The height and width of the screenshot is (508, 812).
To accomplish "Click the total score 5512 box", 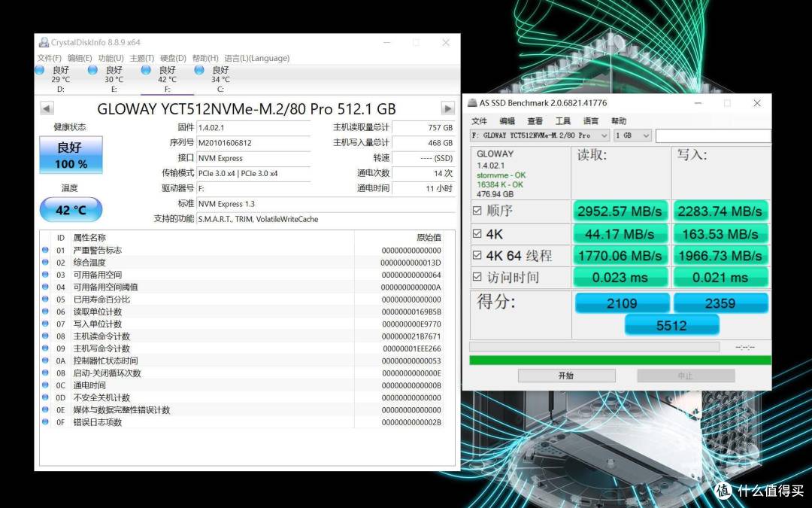I will (671, 326).
